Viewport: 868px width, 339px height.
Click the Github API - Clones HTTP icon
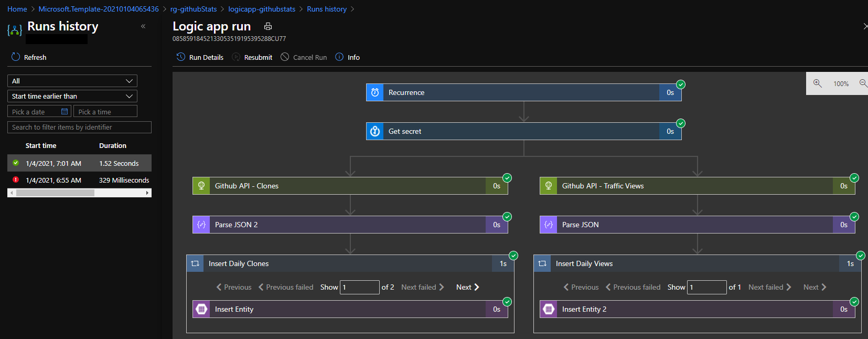pyautogui.click(x=201, y=186)
